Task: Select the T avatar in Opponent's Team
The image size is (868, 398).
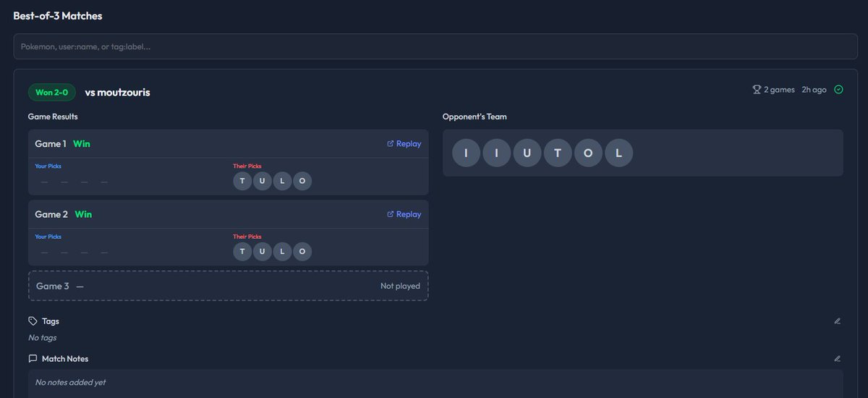Action: click(x=558, y=153)
